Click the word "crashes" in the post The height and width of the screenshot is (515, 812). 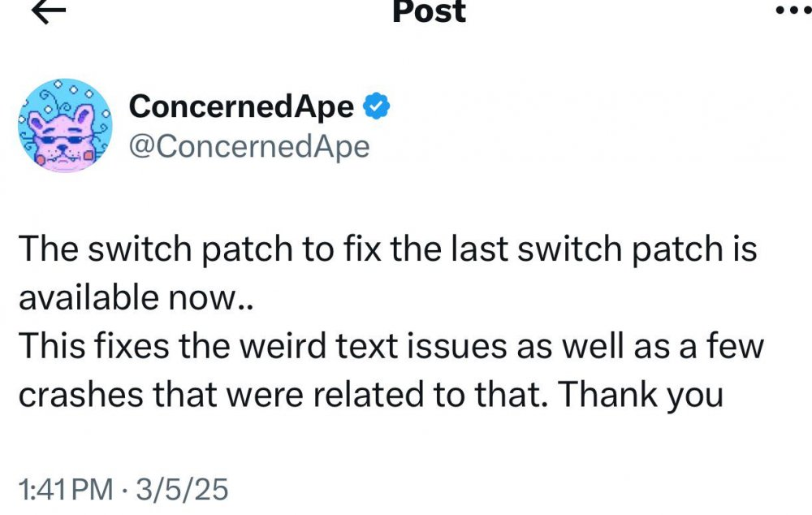80,395
